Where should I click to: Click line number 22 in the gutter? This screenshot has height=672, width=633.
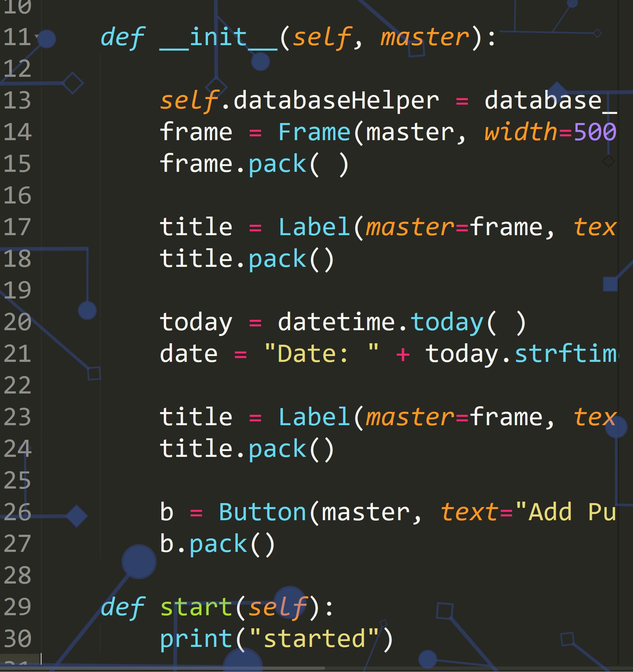point(17,386)
